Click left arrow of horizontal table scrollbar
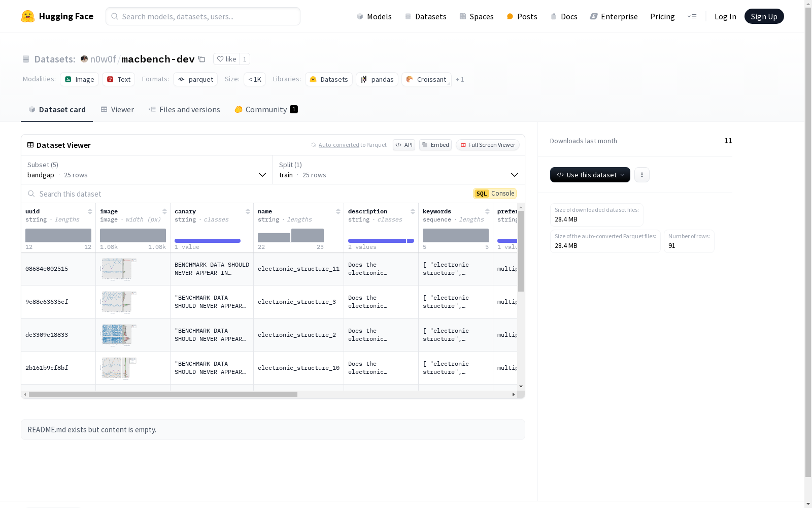The height and width of the screenshot is (508, 812). (25, 394)
